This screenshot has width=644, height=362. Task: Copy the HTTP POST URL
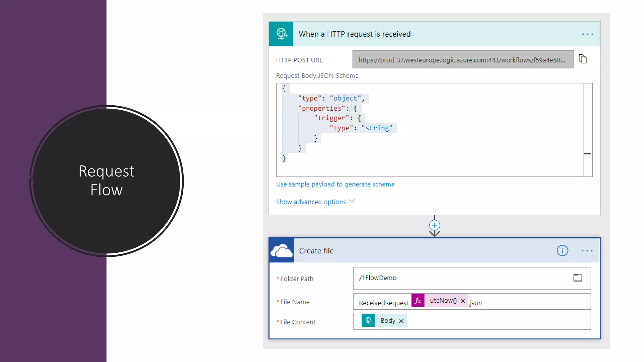click(x=583, y=59)
